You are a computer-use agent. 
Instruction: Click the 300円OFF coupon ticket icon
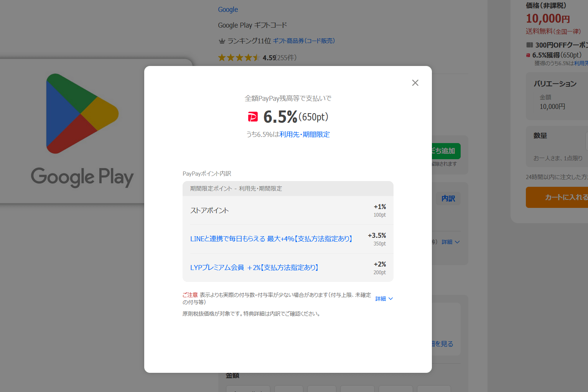[529, 45]
